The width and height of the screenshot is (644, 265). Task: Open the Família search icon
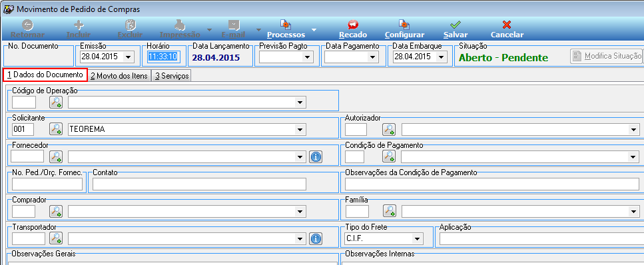390,211
